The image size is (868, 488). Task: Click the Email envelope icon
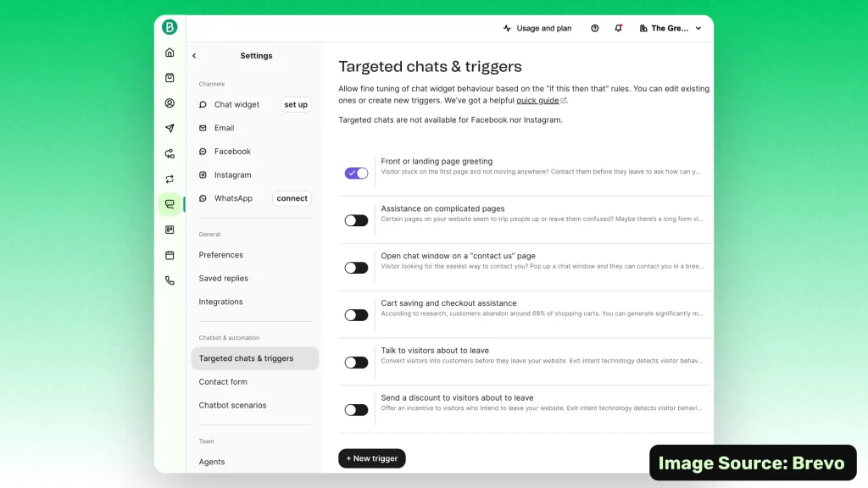[203, 128]
